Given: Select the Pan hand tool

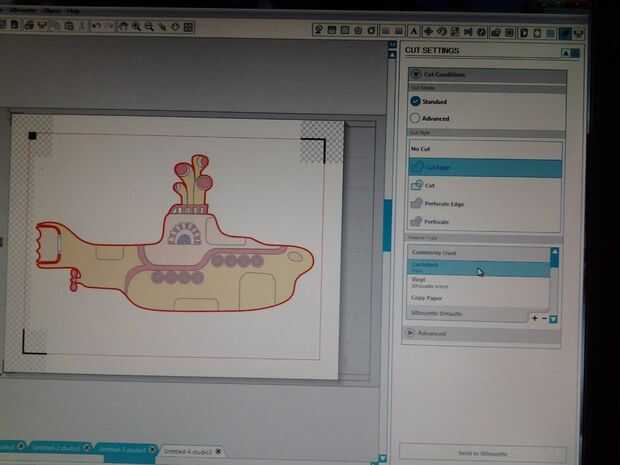Looking at the screenshot, I should tap(123, 26).
